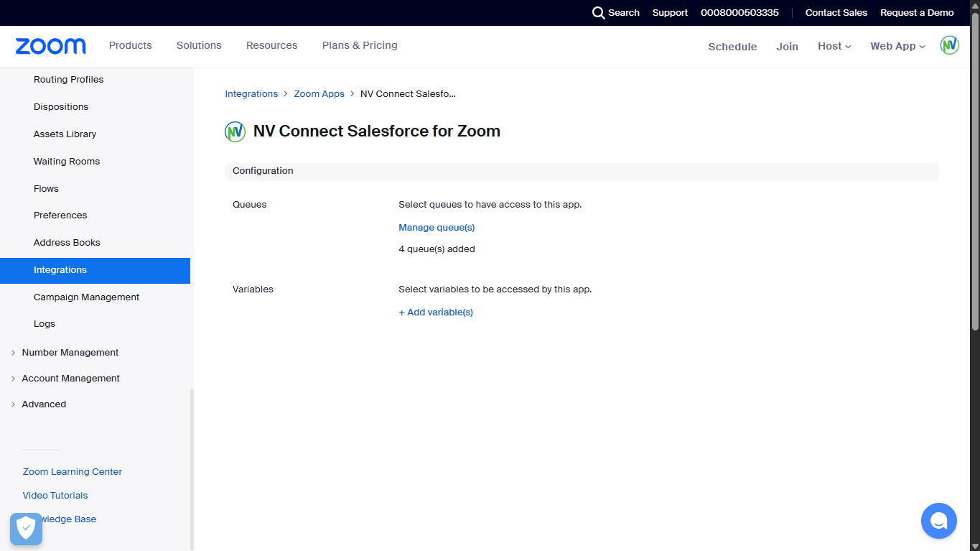This screenshot has width=980, height=551.
Task: Open Waiting Rooms in sidebar
Action: tap(67, 162)
